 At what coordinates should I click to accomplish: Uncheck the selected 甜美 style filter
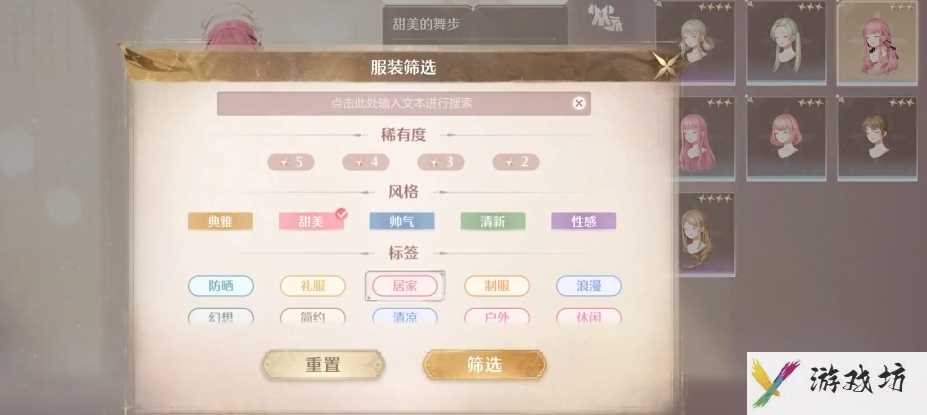coord(312,222)
